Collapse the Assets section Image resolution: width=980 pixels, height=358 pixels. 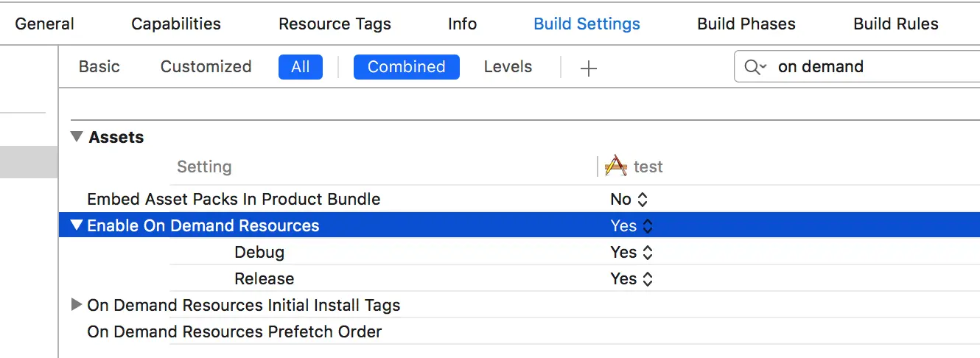click(77, 137)
